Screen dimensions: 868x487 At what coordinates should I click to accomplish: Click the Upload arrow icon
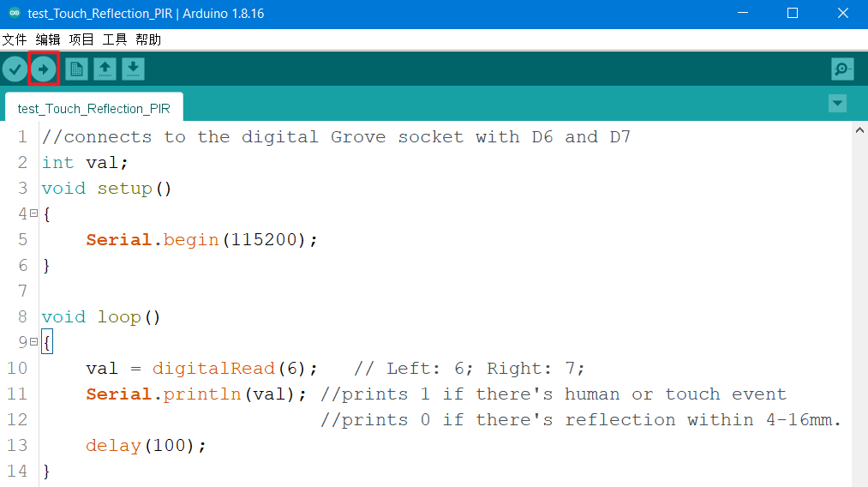pos(44,69)
